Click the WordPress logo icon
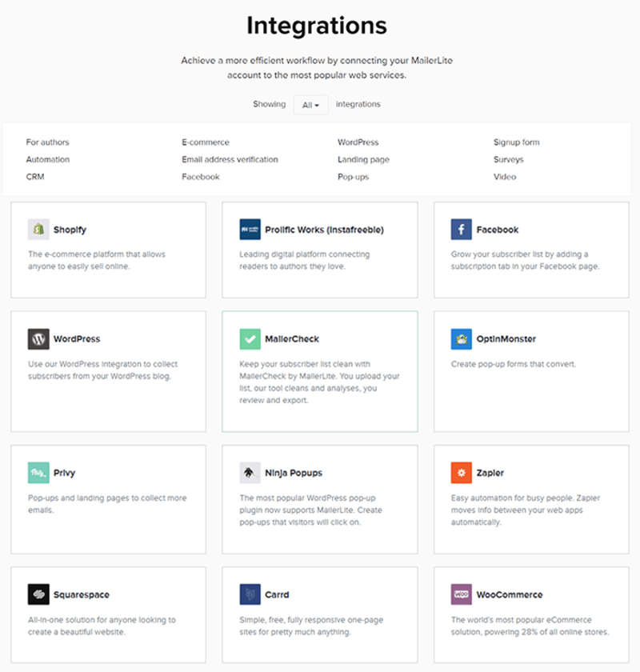 (38, 338)
